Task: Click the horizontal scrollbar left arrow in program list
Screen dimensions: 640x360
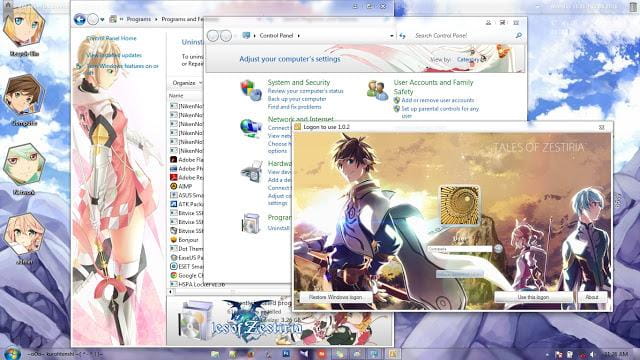Action: click(x=171, y=292)
